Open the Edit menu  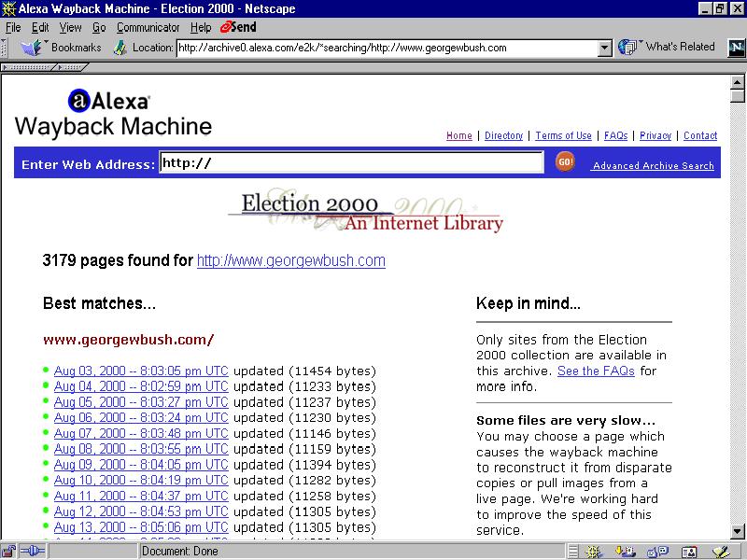point(40,28)
